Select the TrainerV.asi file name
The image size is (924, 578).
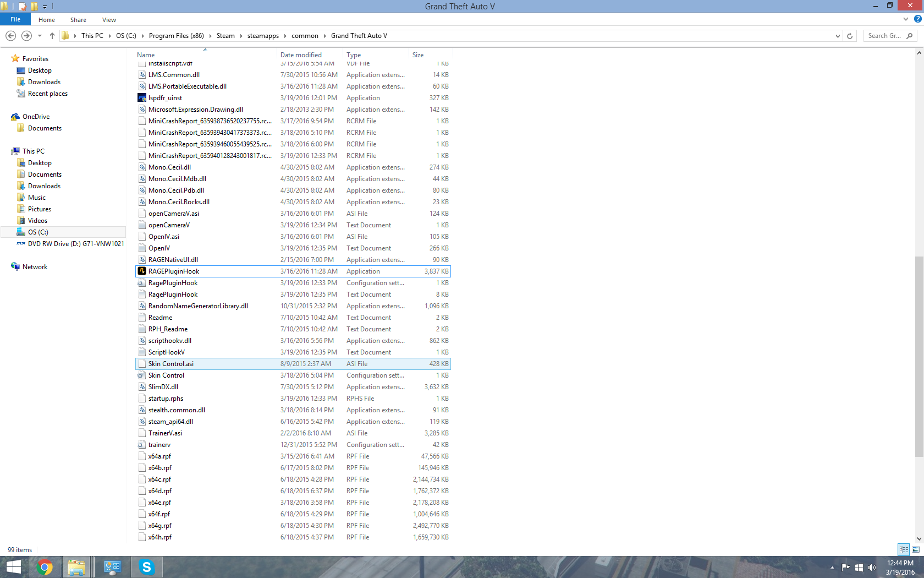point(165,433)
